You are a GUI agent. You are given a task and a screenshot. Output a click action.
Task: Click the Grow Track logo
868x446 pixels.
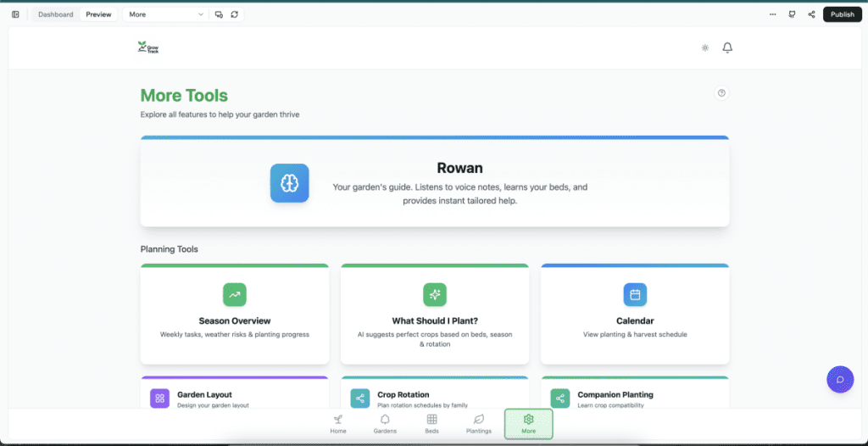click(x=147, y=47)
